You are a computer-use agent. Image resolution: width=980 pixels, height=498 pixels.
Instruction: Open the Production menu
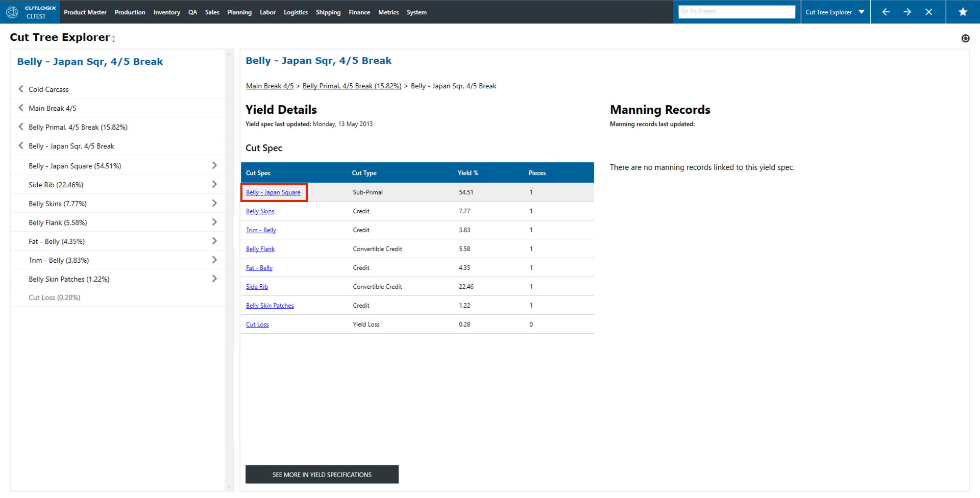[130, 12]
